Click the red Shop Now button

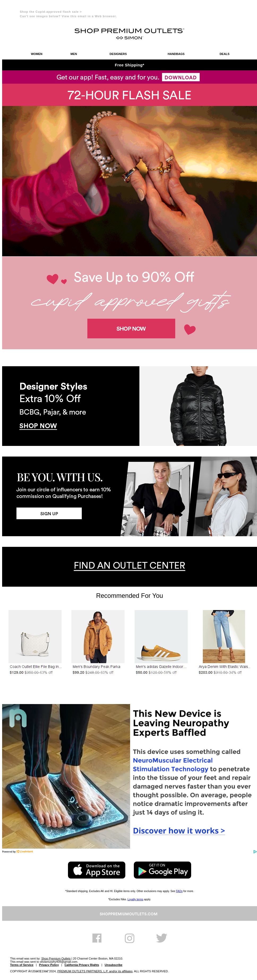[x=131, y=329]
